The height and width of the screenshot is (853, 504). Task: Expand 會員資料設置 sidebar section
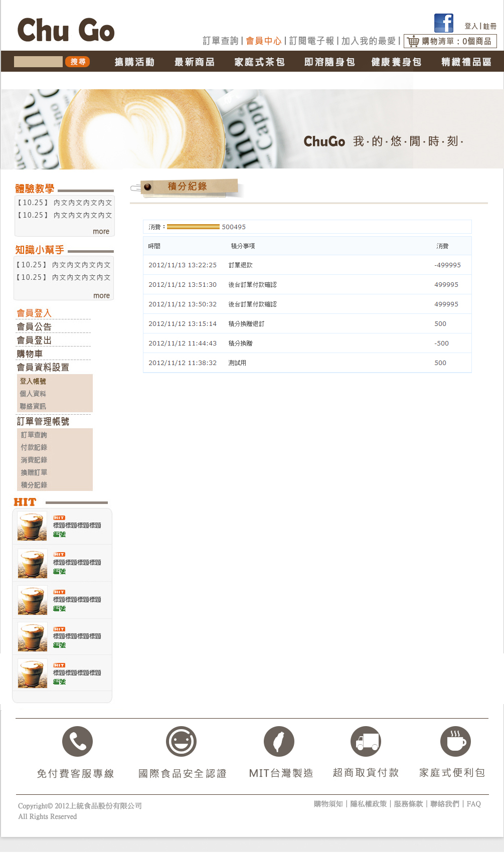coord(43,367)
